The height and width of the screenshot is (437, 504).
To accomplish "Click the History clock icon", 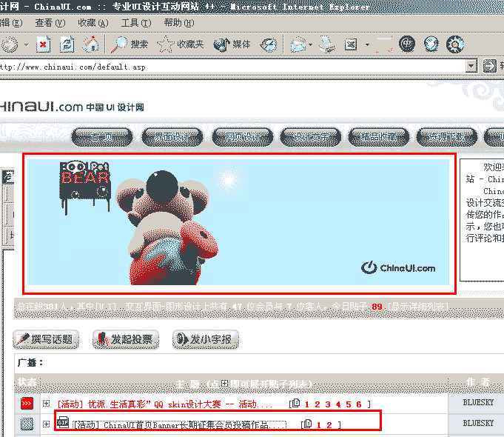I will pos(269,44).
